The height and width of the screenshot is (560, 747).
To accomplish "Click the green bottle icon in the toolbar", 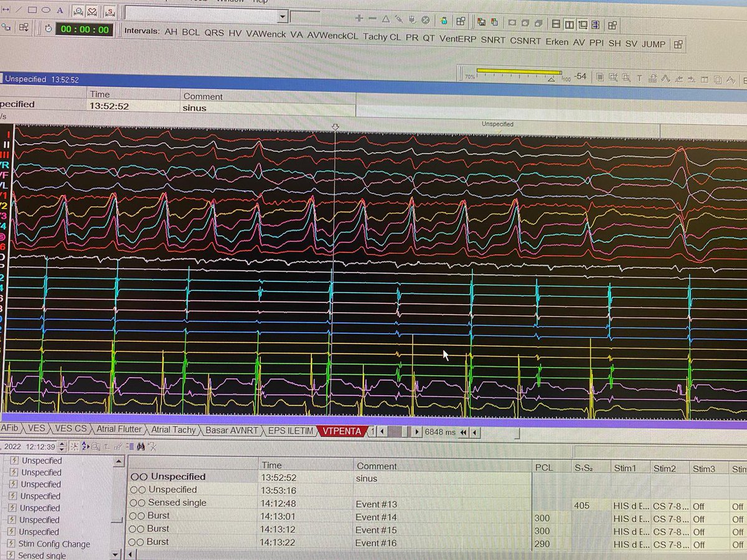I will (x=444, y=21).
